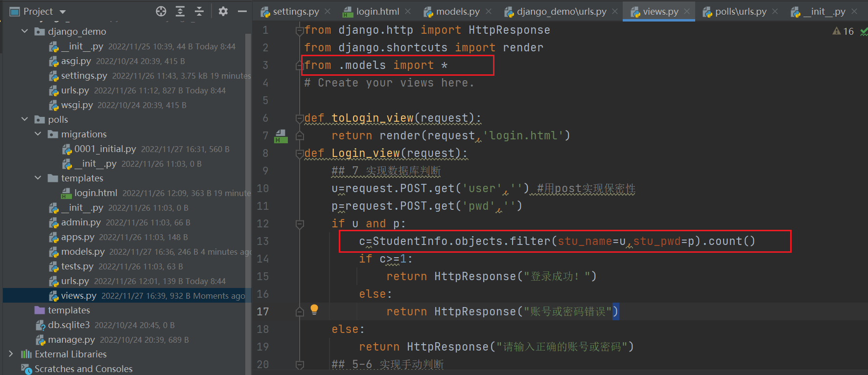Select the 139 B urls.py file

tap(75, 281)
